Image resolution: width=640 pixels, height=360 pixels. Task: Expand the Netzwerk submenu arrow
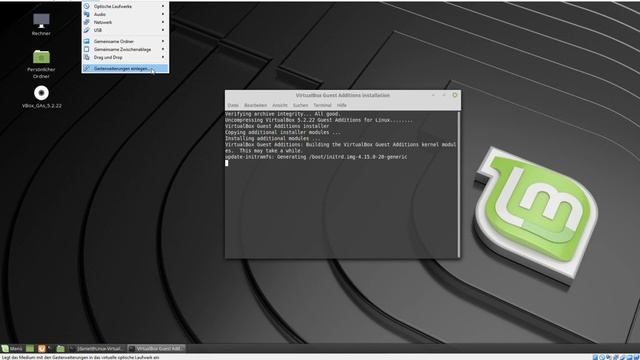[x=163, y=22]
